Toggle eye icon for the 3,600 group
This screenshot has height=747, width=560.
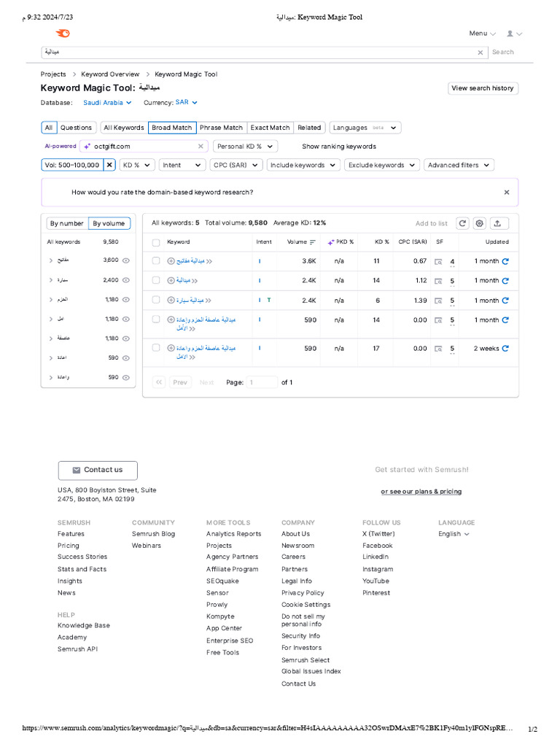point(126,260)
